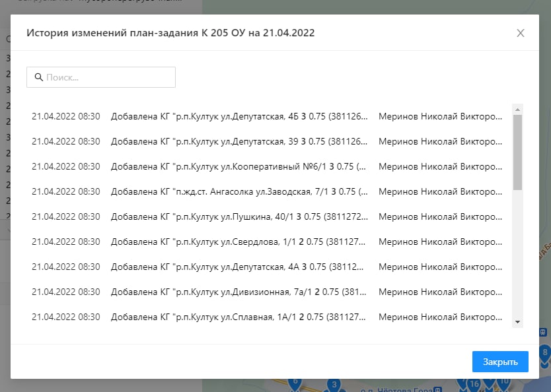Click scrollbar down arrow in history list
551x392 pixels.
[518, 321]
